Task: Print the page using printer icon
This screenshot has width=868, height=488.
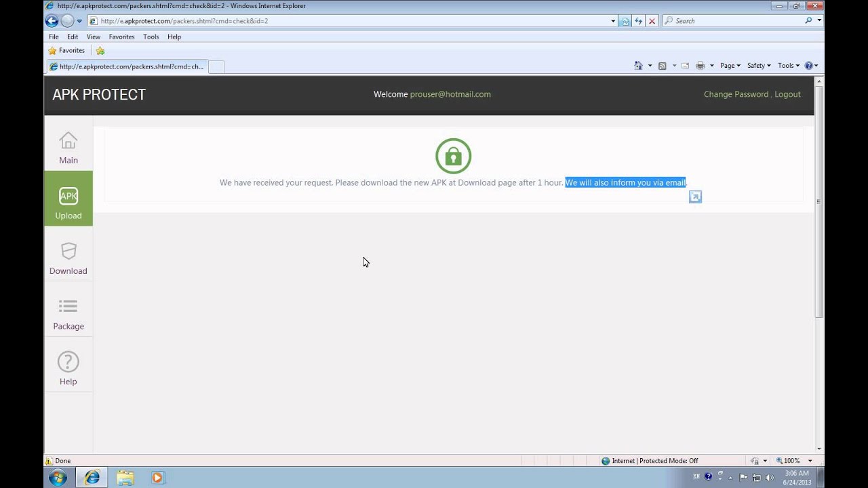Action: coord(701,66)
